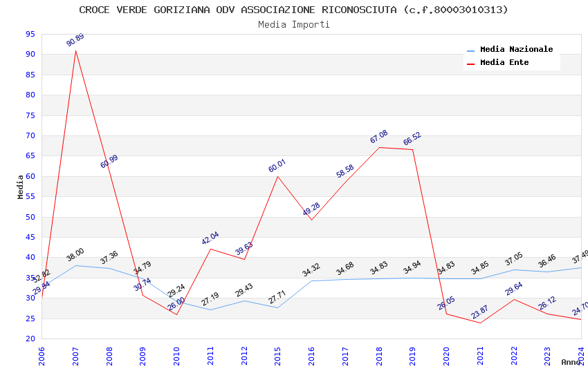Click the y-axis title Media

(20, 187)
